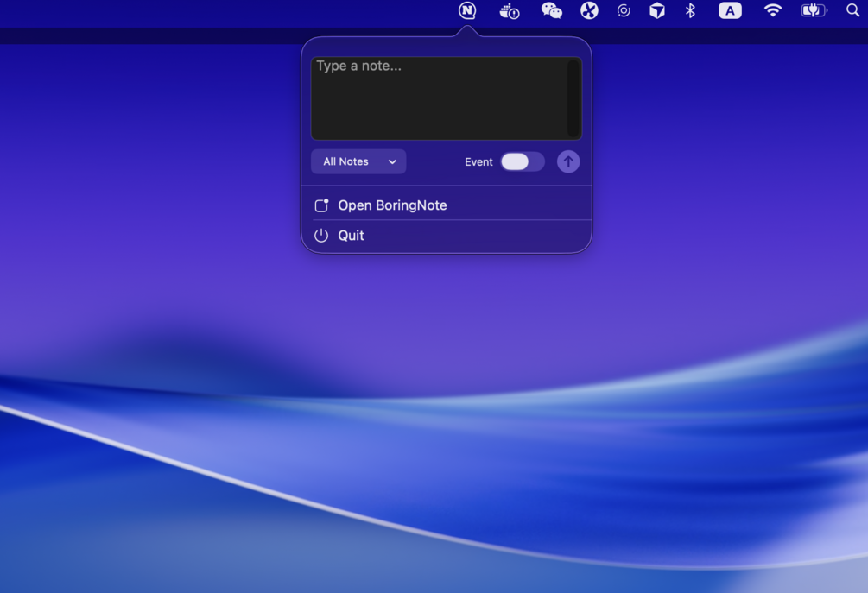Select Quit from the popup menu
The width and height of the screenshot is (868, 593).
click(447, 236)
